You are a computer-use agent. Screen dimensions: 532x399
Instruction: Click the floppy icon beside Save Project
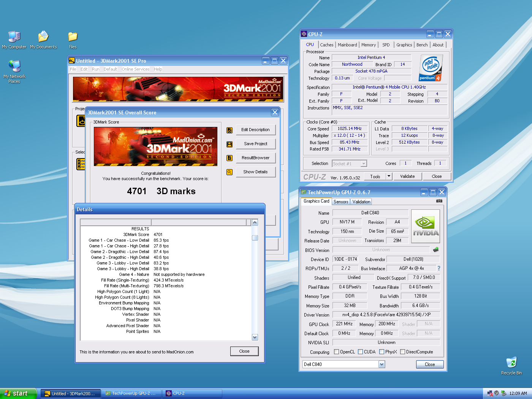[230, 144]
